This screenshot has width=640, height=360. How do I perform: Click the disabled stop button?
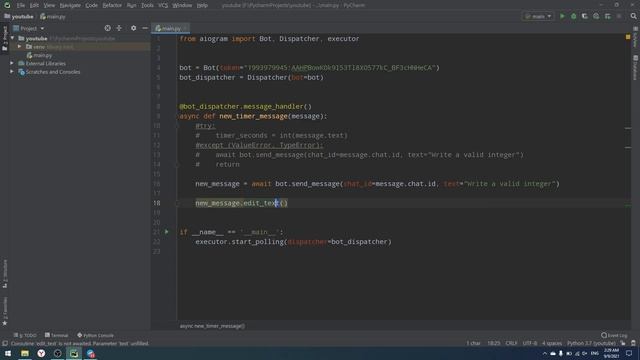click(x=619, y=16)
